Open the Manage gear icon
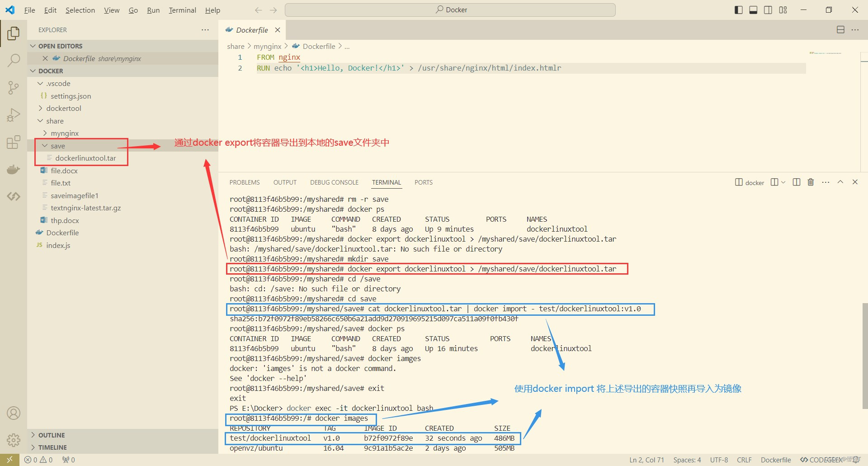Screen dimensions: 868x466 pyautogui.click(x=14, y=440)
